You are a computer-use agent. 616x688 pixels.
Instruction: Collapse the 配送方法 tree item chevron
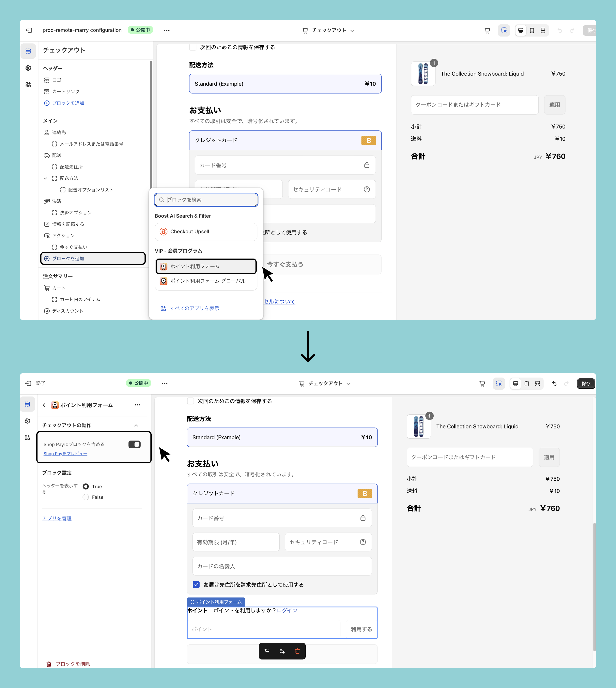[45, 178]
